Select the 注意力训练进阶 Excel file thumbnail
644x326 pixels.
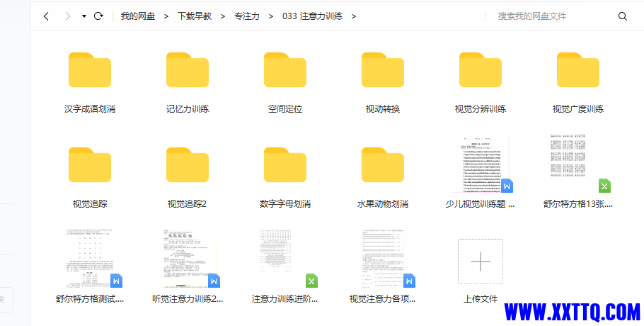point(287,258)
